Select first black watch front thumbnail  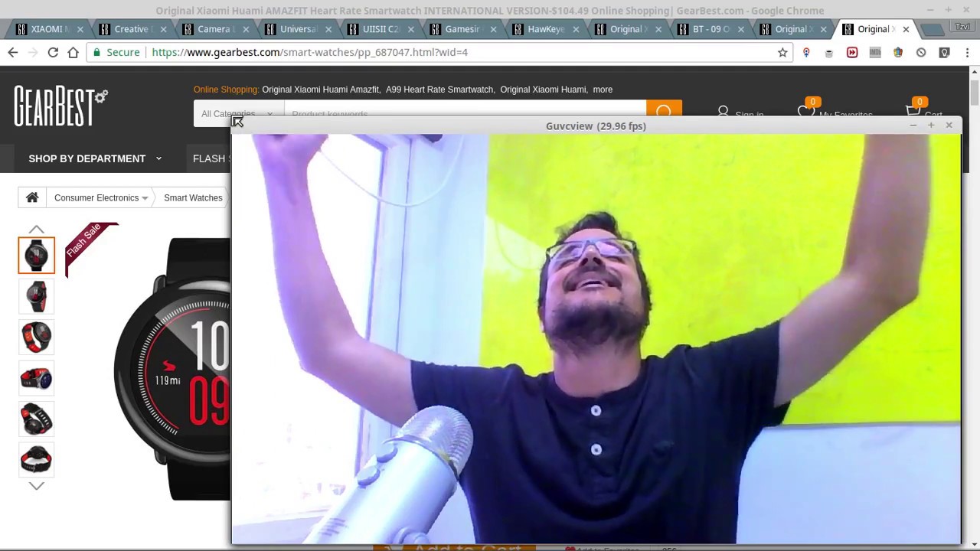pyautogui.click(x=37, y=255)
